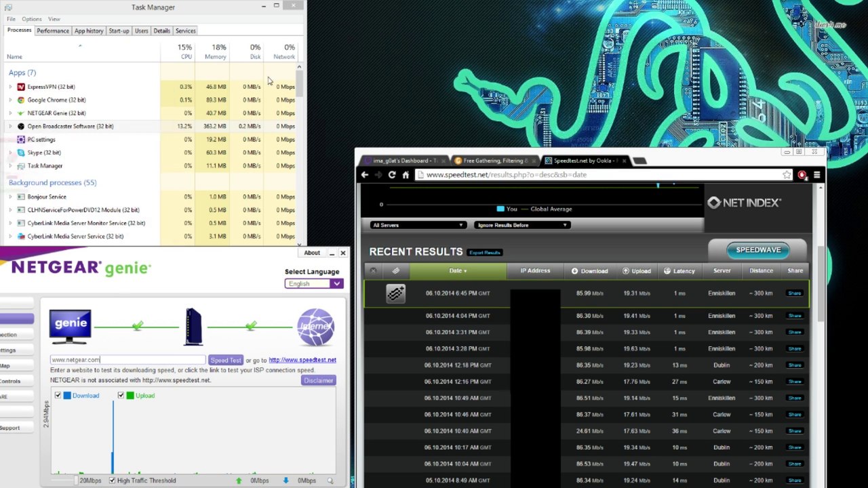Expand the NETGEAR Genie process group

[x=10, y=113]
